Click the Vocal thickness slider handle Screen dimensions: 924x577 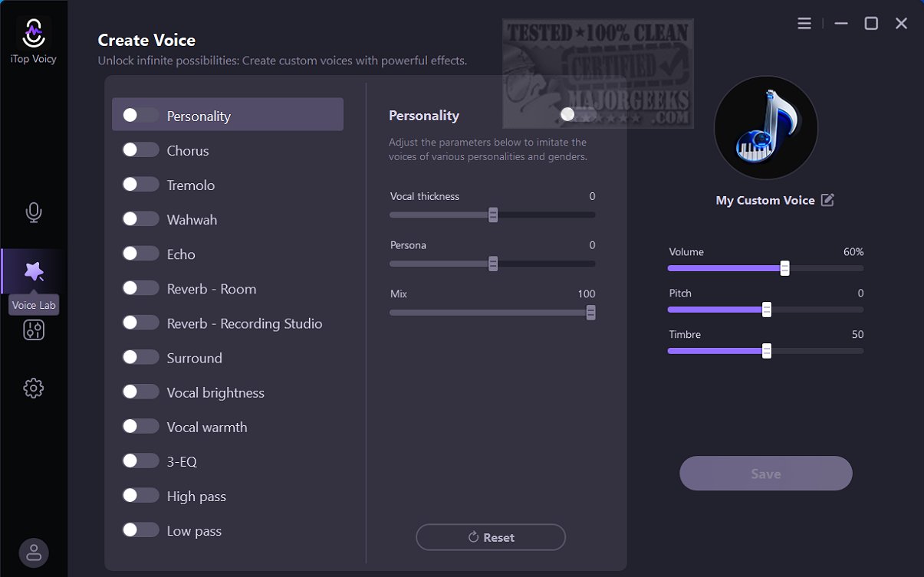(493, 215)
